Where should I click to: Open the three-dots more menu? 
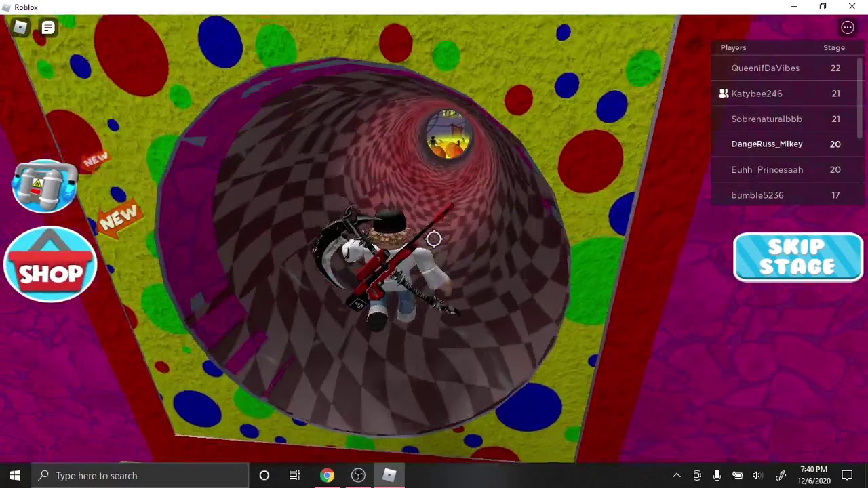coord(848,28)
